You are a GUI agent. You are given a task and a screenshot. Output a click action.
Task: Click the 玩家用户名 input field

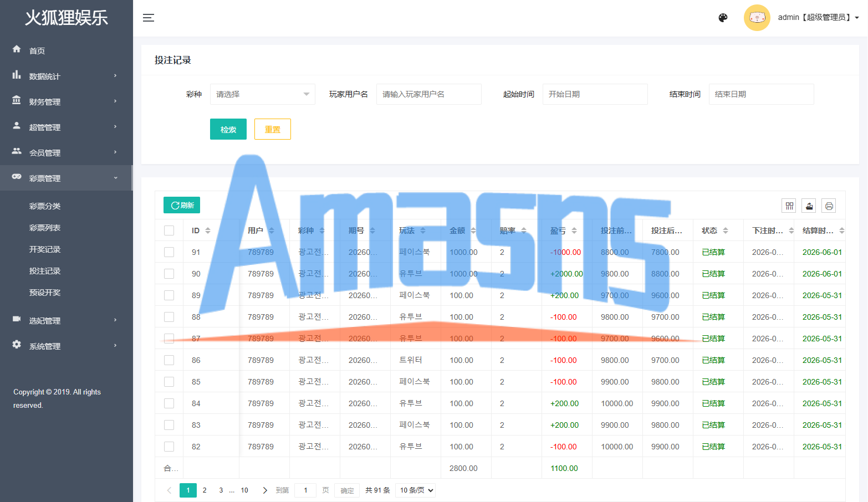pyautogui.click(x=429, y=94)
